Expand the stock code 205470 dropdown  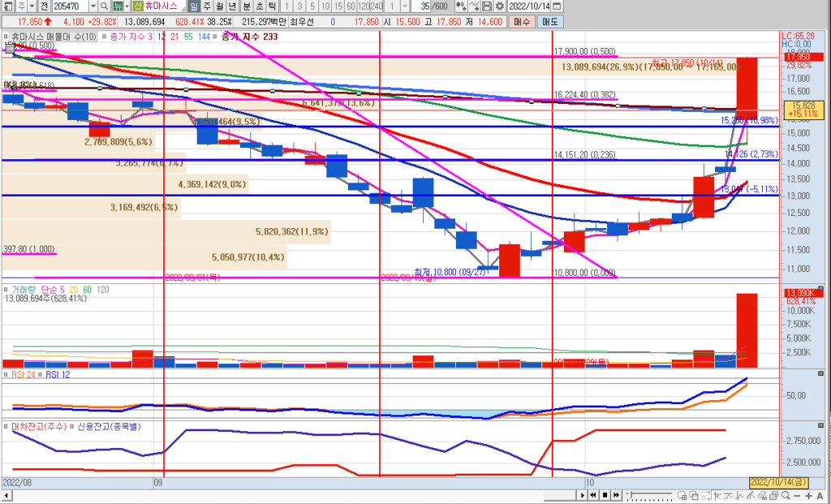[93, 6]
